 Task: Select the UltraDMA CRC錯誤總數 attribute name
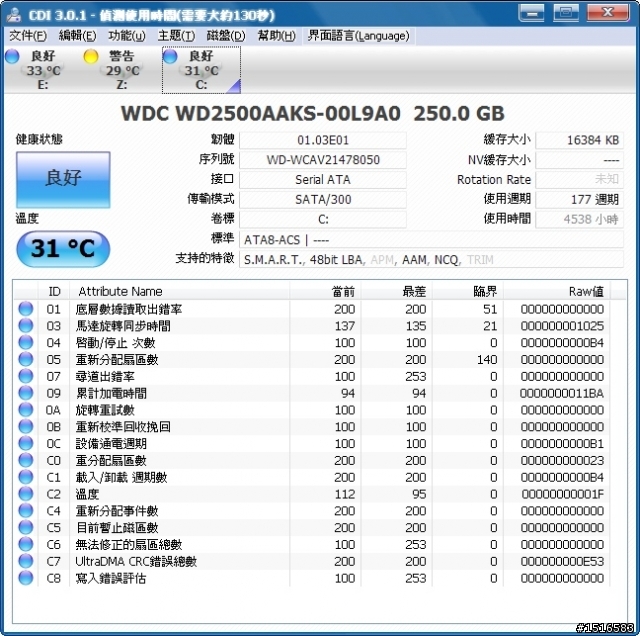[136, 561]
